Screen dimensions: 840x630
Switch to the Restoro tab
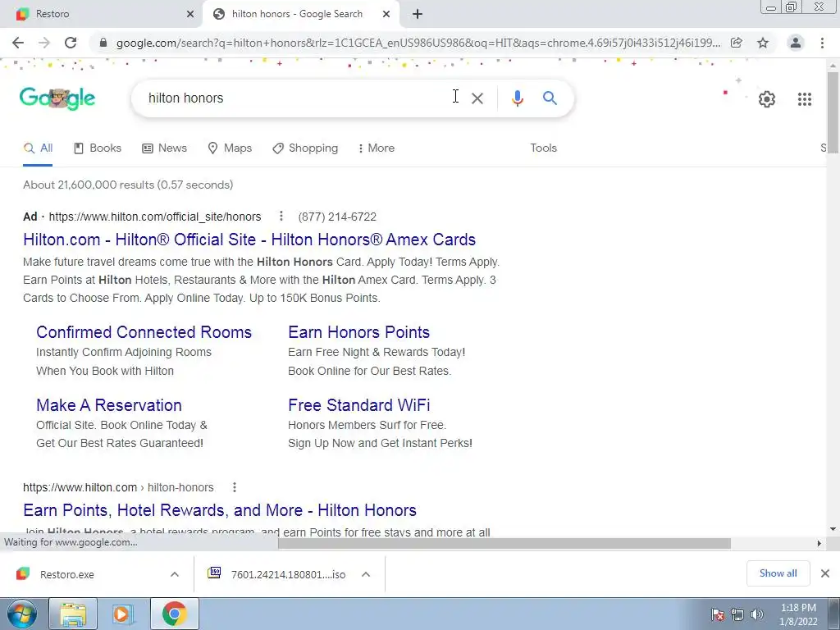[101, 15]
